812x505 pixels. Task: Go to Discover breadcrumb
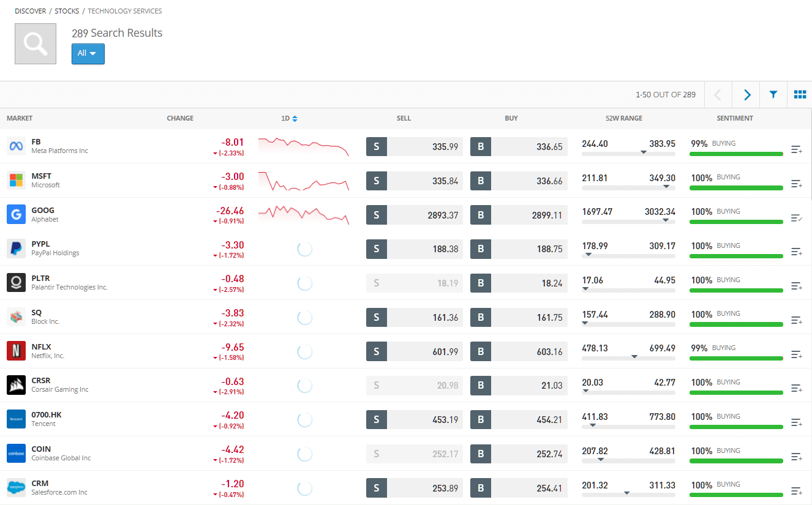[x=31, y=11]
